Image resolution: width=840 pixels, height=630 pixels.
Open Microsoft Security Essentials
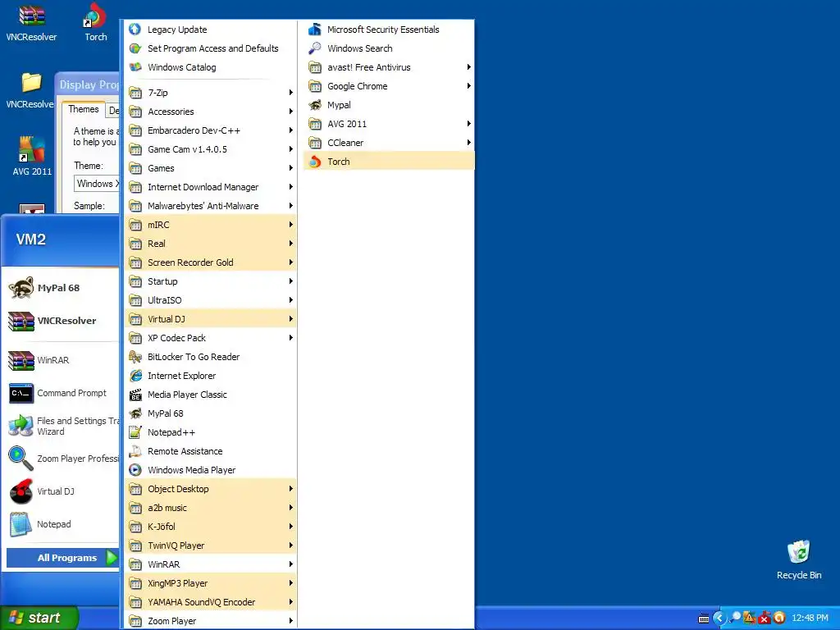tap(388, 30)
